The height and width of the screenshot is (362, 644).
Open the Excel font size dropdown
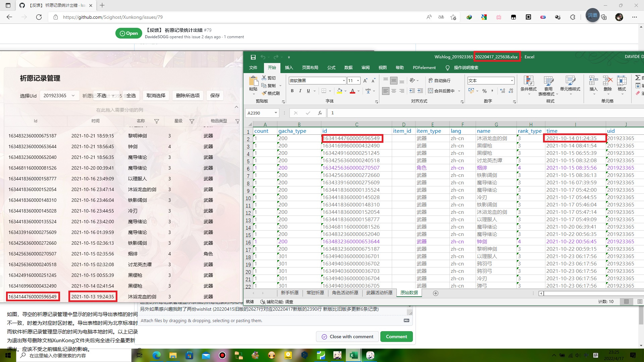pos(358,80)
